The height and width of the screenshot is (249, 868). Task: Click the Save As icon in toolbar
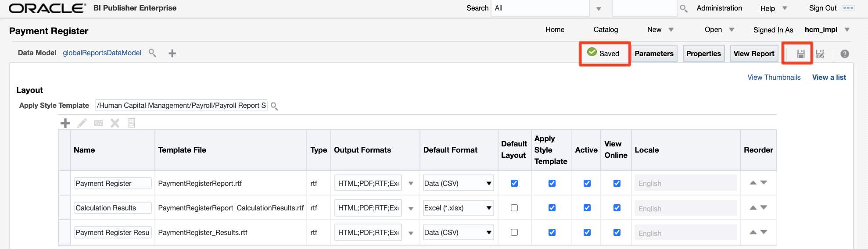coord(820,54)
